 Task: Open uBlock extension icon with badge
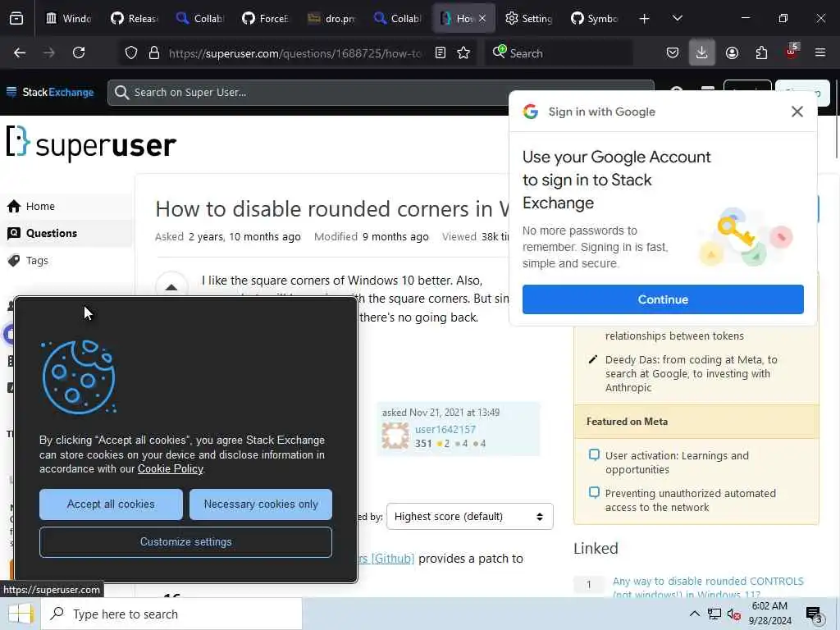(x=792, y=52)
